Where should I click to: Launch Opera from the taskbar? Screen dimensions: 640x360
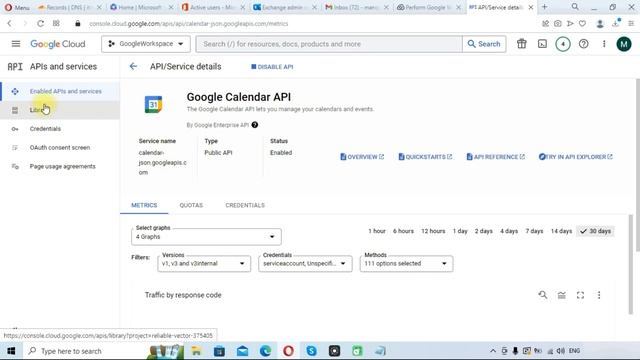[288, 351]
